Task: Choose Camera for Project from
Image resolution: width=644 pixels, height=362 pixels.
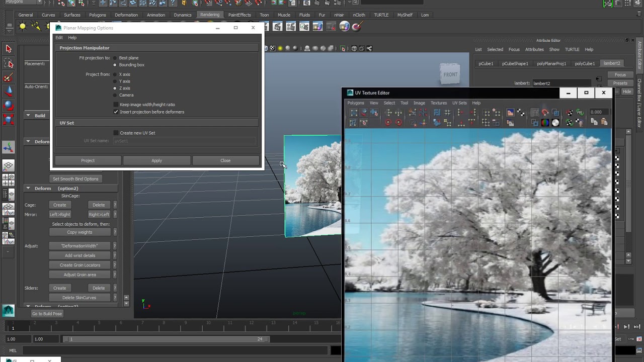Action: (115, 95)
